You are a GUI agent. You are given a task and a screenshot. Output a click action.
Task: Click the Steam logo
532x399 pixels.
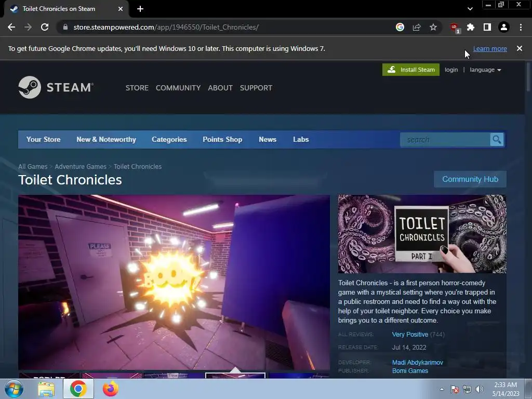[x=56, y=87]
